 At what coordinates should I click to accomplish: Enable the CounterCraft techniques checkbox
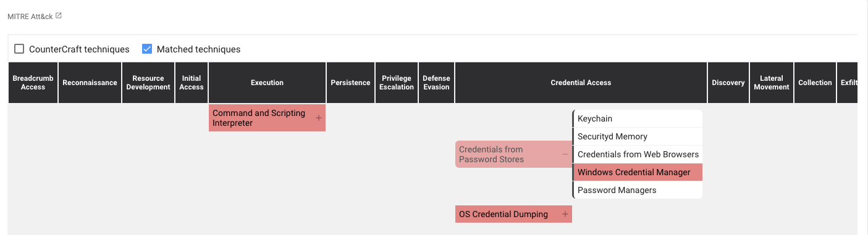[x=19, y=49]
